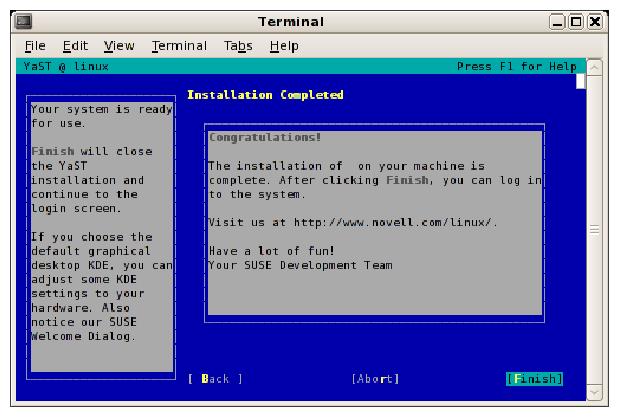Open the Terminal menu in menu bar
The image size is (619, 417).
point(179,46)
